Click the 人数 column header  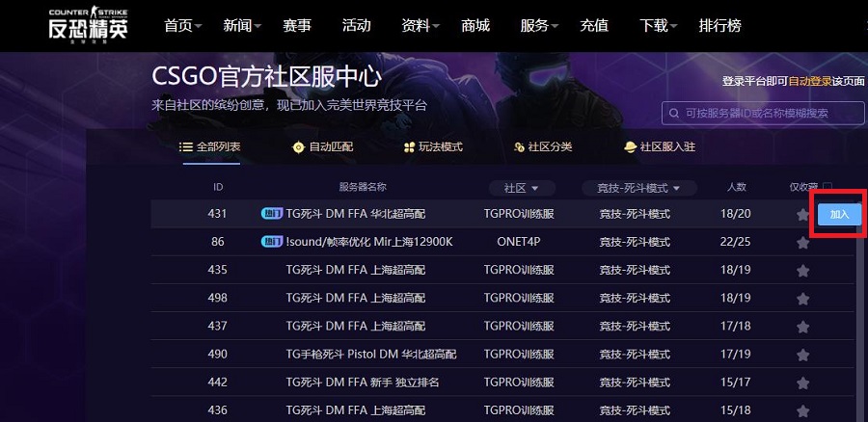point(736,187)
